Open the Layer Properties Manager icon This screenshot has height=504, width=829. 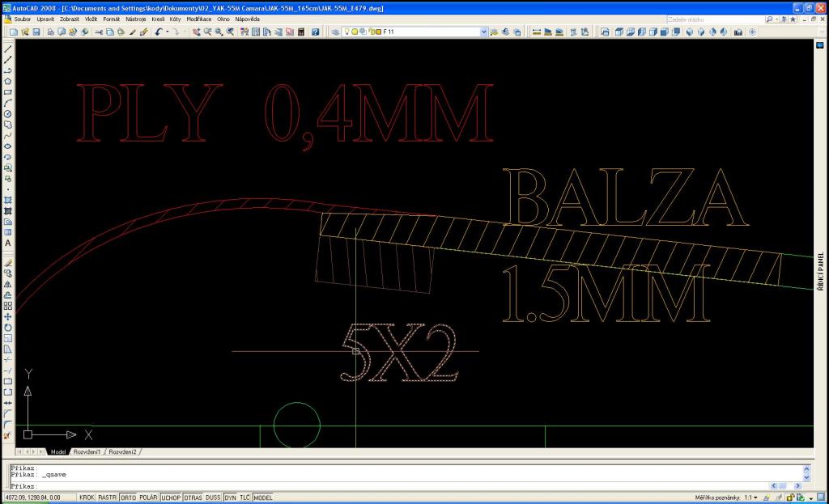click(x=335, y=32)
